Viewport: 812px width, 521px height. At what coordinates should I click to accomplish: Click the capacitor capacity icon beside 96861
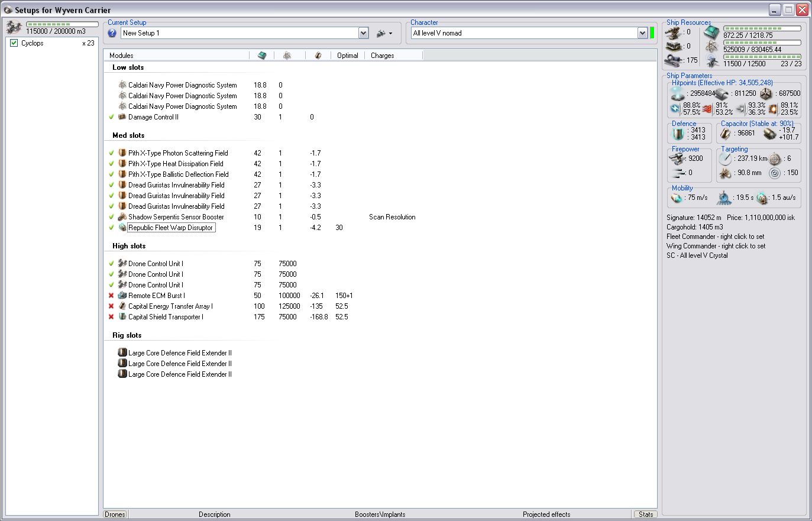(x=726, y=134)
